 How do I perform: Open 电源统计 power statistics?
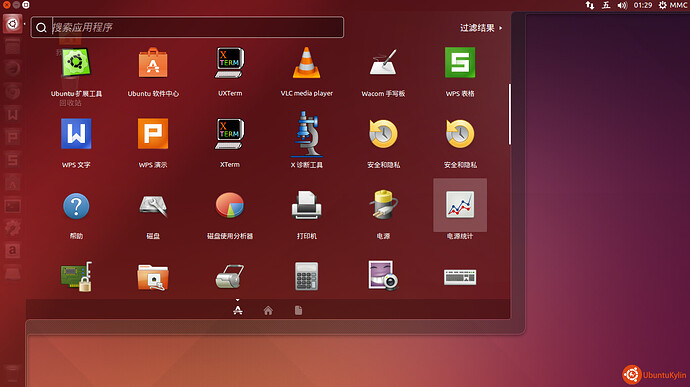tap(460, 205)
